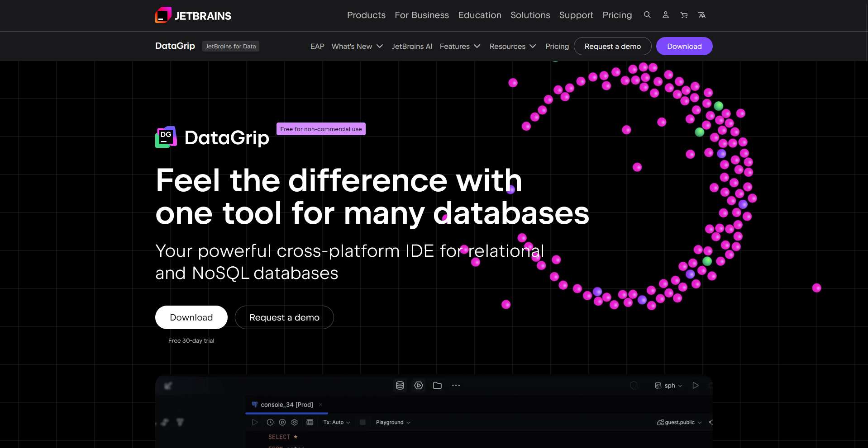This screenshot has height=448, width=868.
Task: Open the Products menu
Action: pyautogui.click(x=366, y=15)
